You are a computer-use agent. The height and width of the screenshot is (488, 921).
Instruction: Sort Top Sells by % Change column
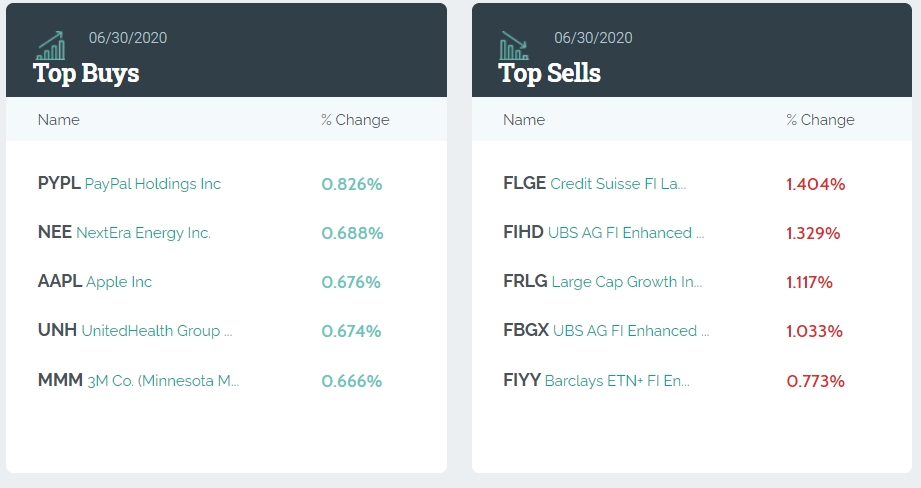(821, 120)
